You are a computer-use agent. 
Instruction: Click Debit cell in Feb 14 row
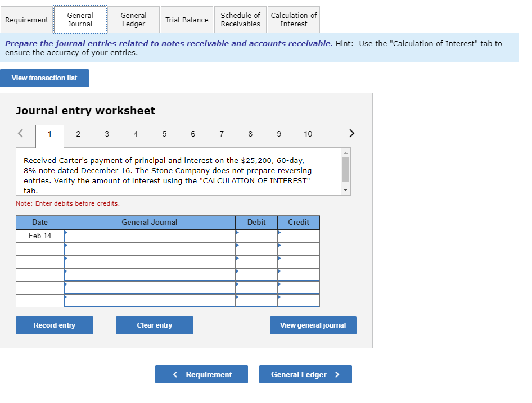[256, 236]
